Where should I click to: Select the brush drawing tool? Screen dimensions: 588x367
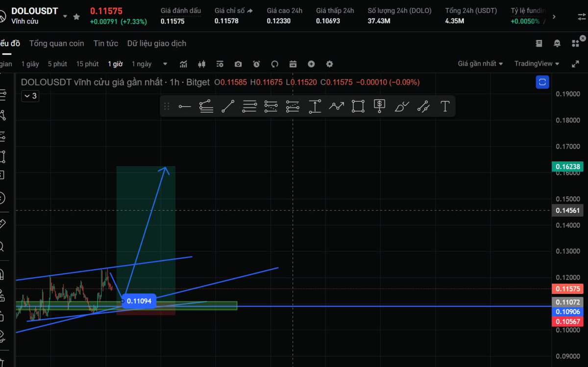[402, 106]
